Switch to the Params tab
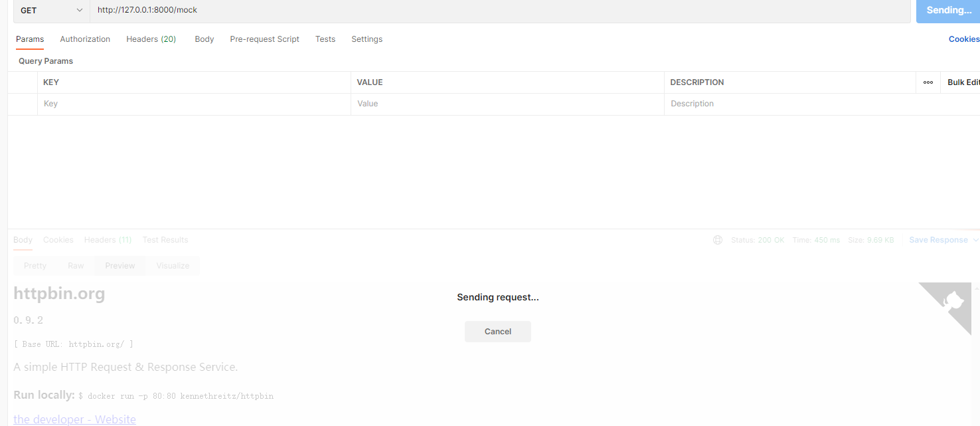 [30, 39]
